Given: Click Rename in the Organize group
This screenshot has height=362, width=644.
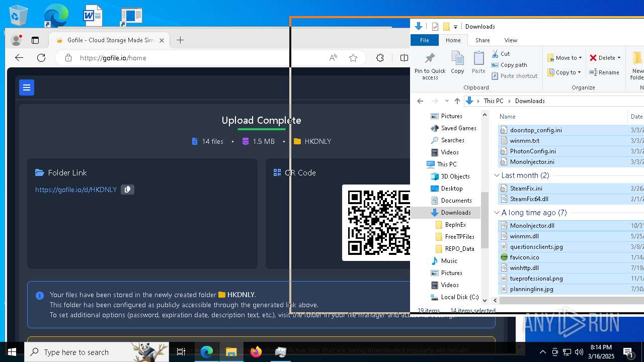Looking at the screenshot, I should [x=604, y=72].
